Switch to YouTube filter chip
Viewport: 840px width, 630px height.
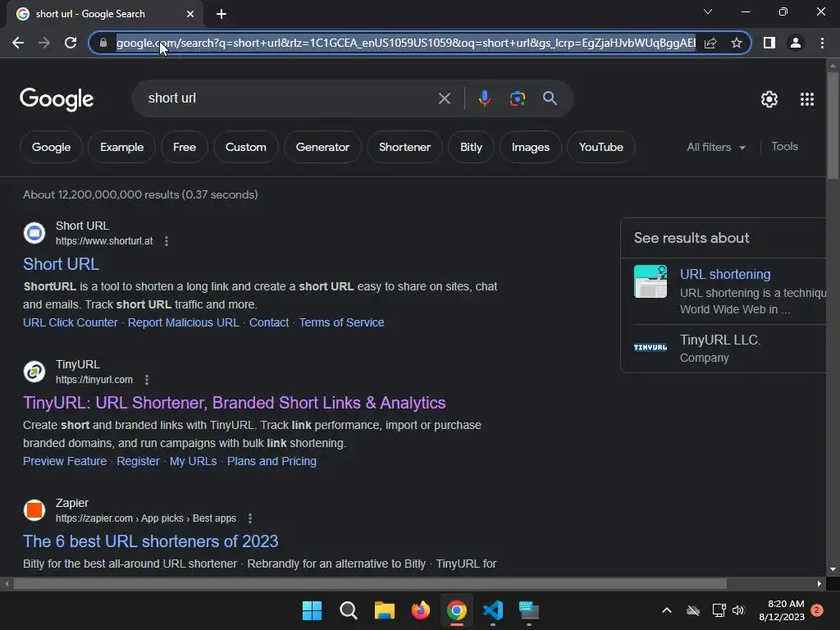pos(601,147)
